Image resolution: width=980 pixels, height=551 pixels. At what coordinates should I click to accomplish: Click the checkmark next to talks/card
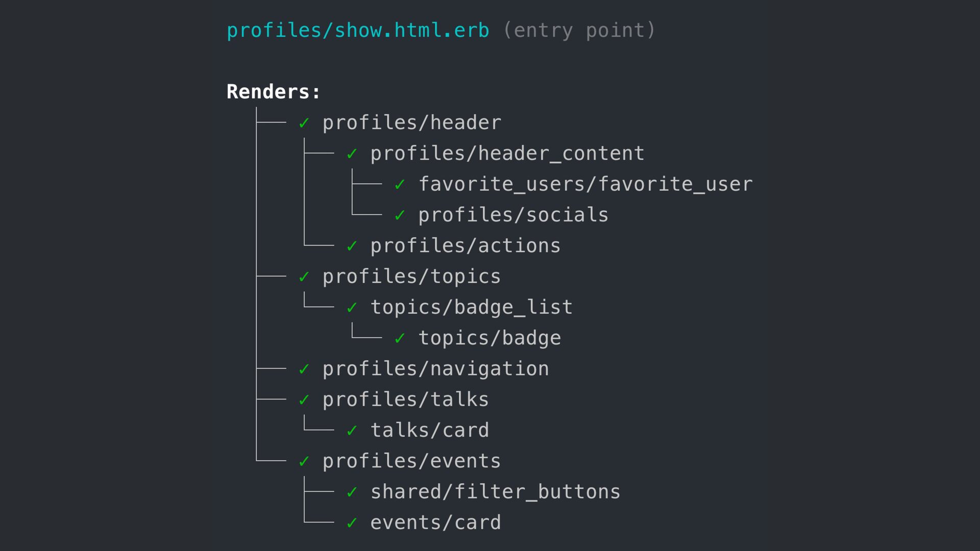pos(352,431)
